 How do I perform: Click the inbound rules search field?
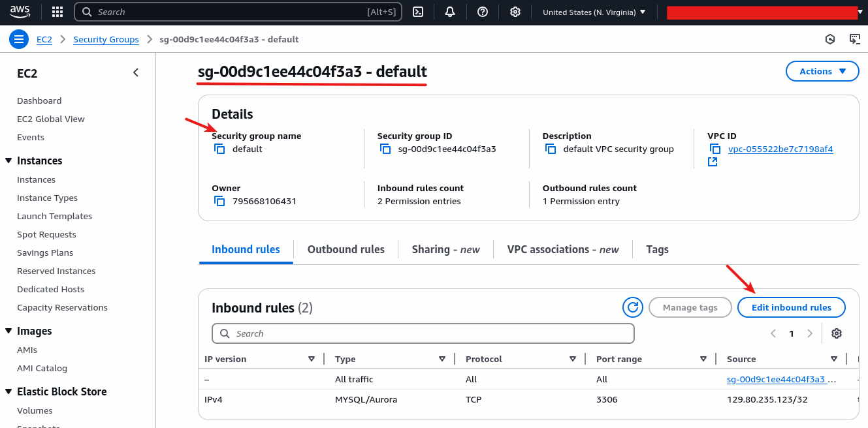423,333
